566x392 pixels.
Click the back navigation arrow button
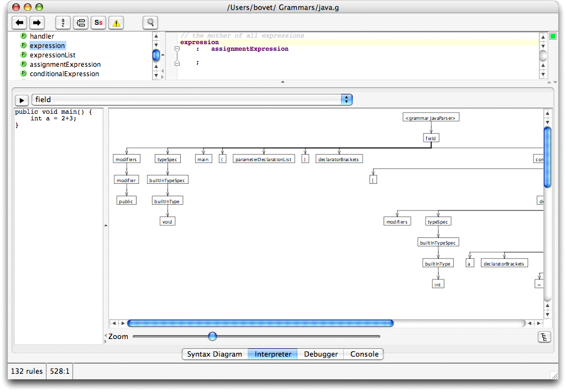[x=19, y=23]
